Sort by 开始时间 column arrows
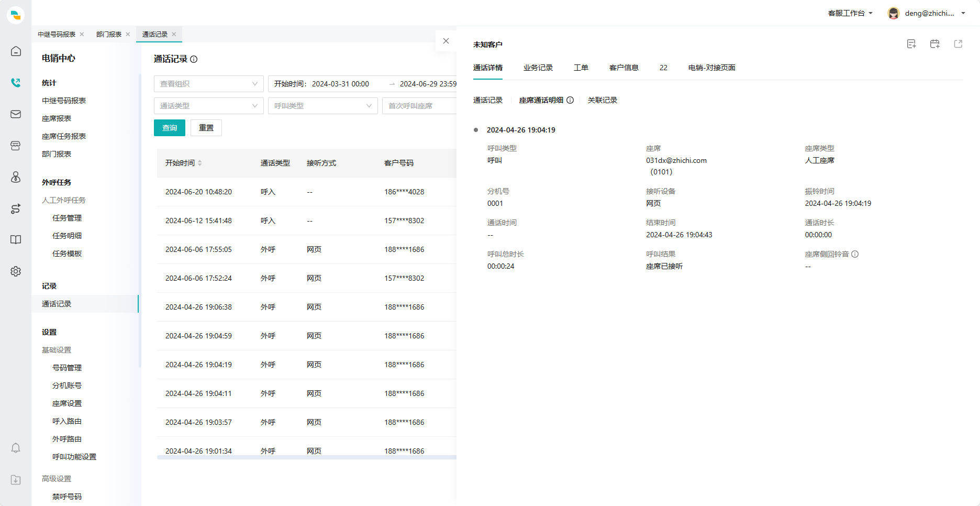The height and width of the screenshot is (506, 980). 200,163
